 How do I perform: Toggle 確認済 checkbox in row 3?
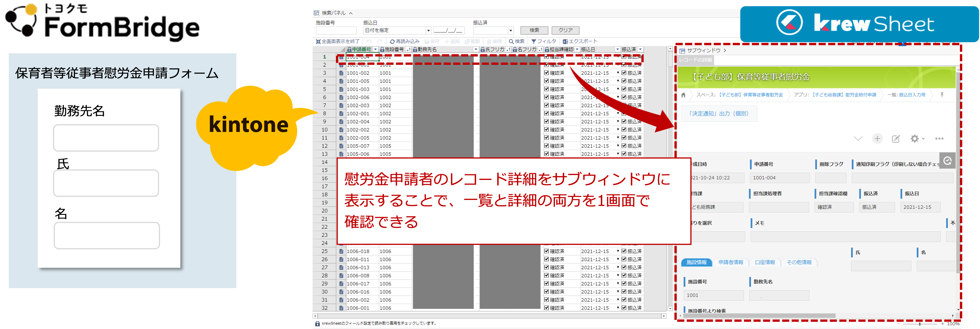[x=547, y=73]
